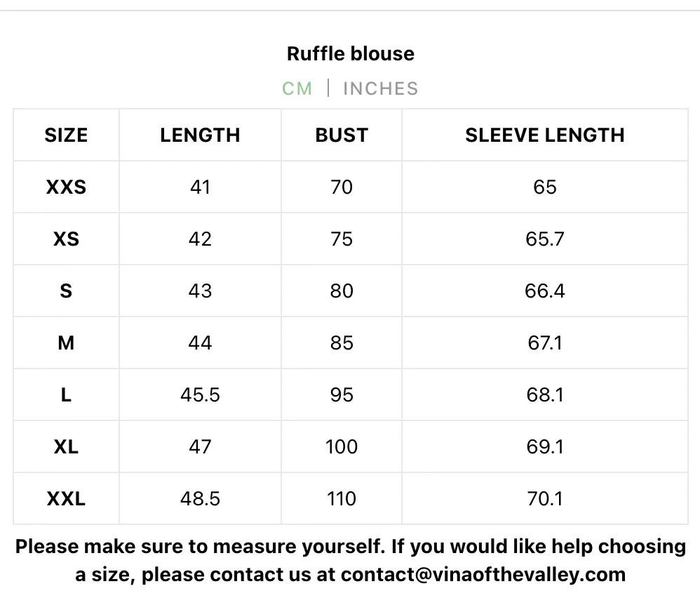Select the SLEEVE LENGTH column header
Image resolution: width=700 pixels, height=598 pixels.
click(x=544, y=135)
